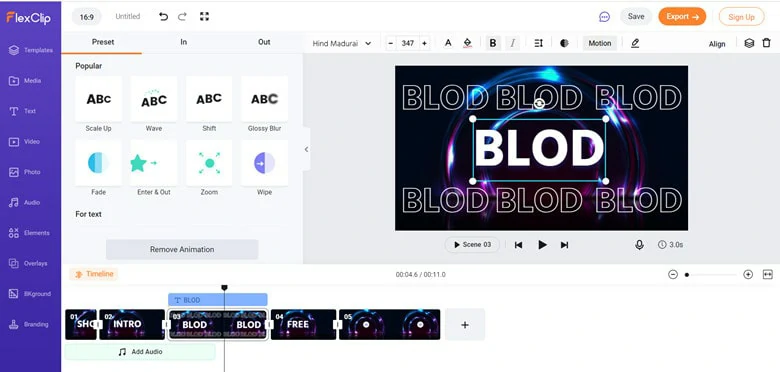Click the Sign Up button

(x=741, y=17)
